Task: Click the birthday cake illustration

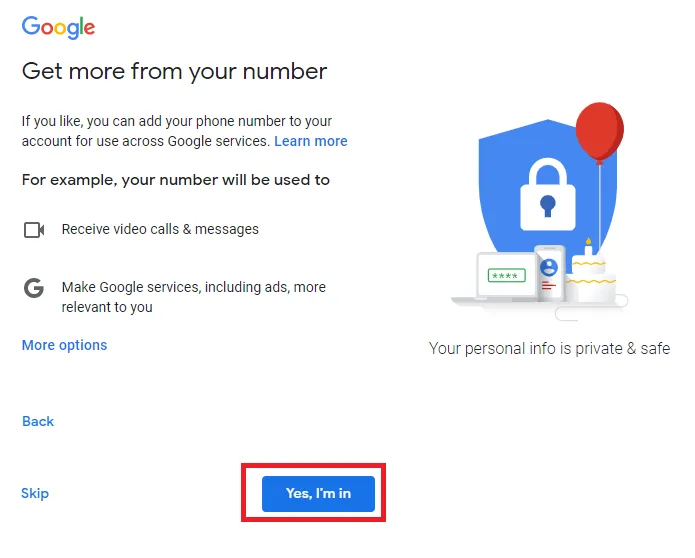Action: click(591, 273)
